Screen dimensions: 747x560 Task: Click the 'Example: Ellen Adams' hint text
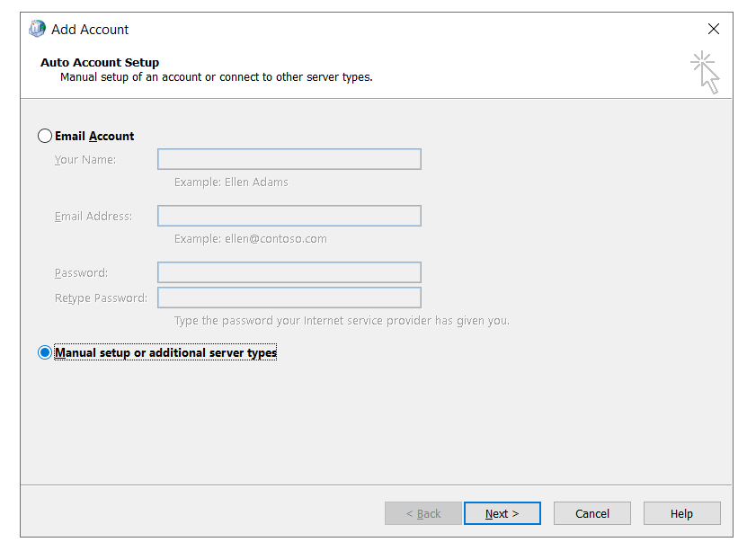point(231,182)
